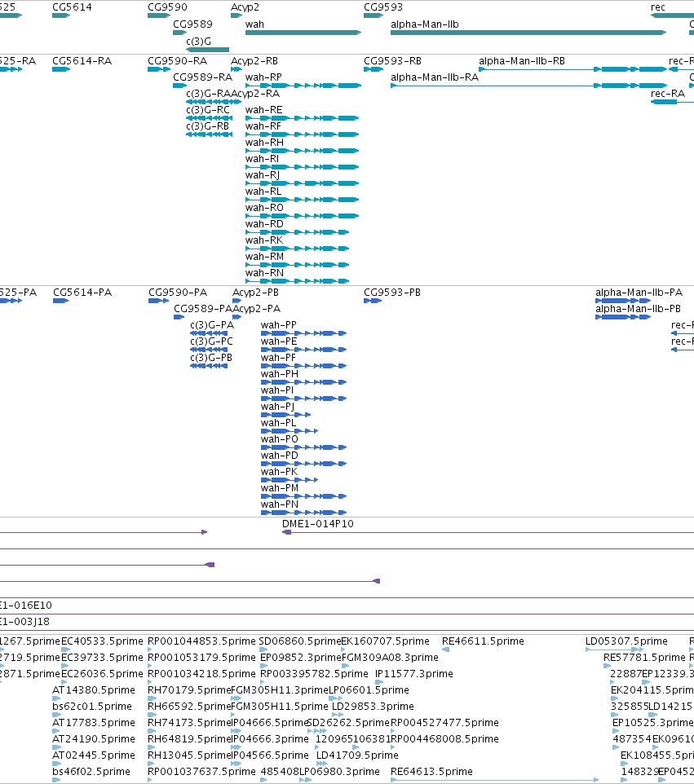
Task: Select the c(3)G-PC protein label
Action: pos(212,341)
